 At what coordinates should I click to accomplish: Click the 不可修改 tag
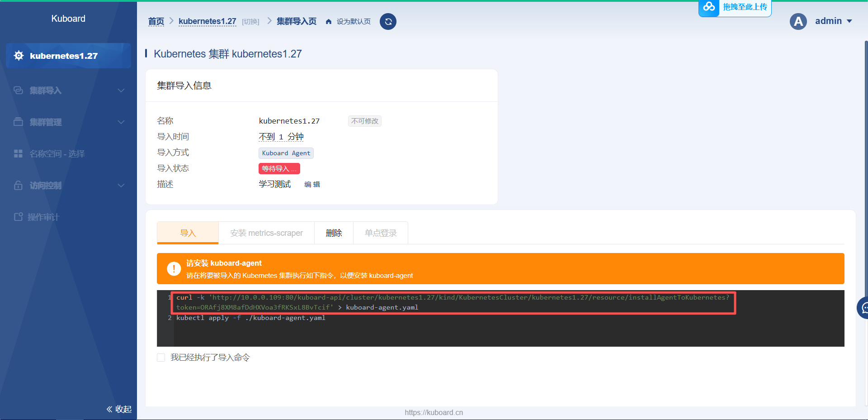click(365, 121)
